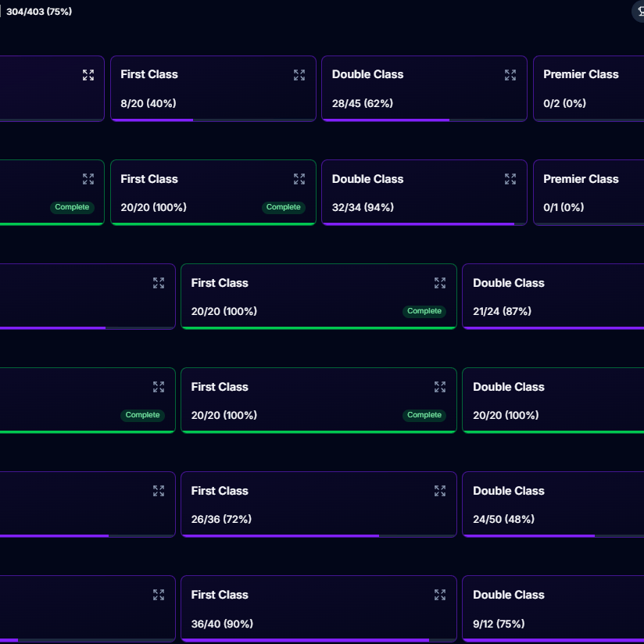Click the 36/40 (90%) progress text

pyautogui.click(x=222, y=624)
